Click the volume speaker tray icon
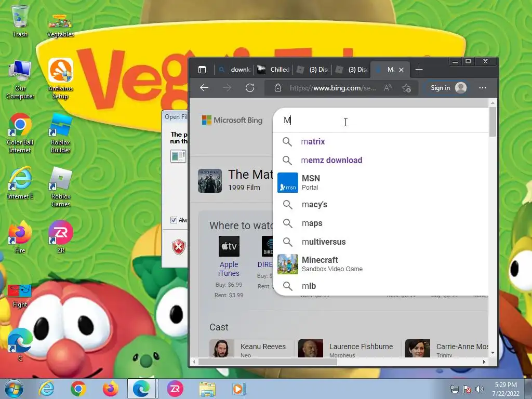This screenshot has height=399, width=532. tap(479, 389)
